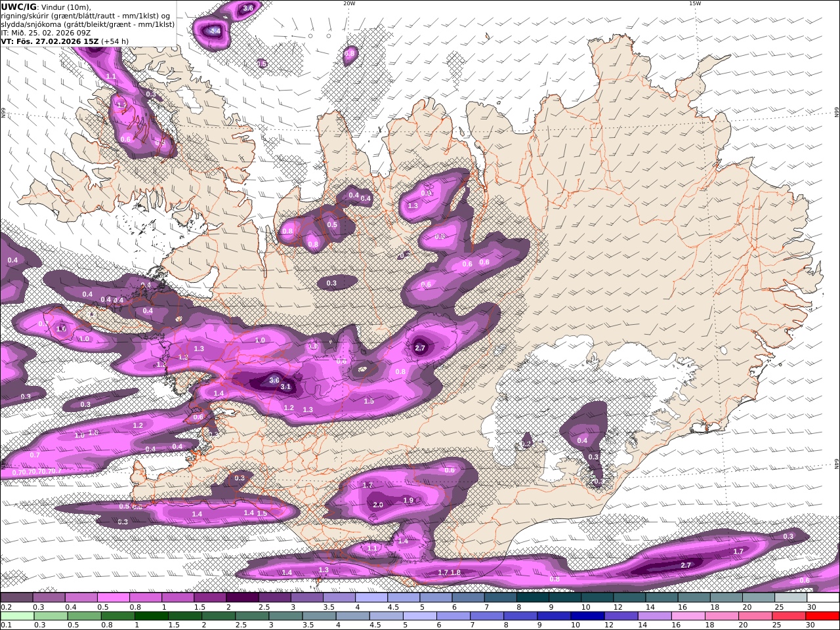The image size is (840, 630).
Task: Pick the pale green swatch between 0.1 and 0.3
Action: tap(17, 616)
